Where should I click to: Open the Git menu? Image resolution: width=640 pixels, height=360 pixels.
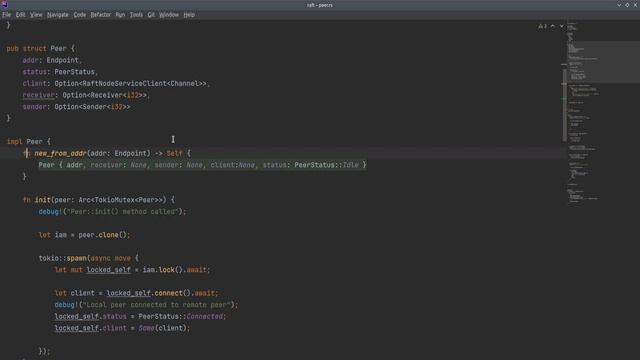[x=151, y=15]
